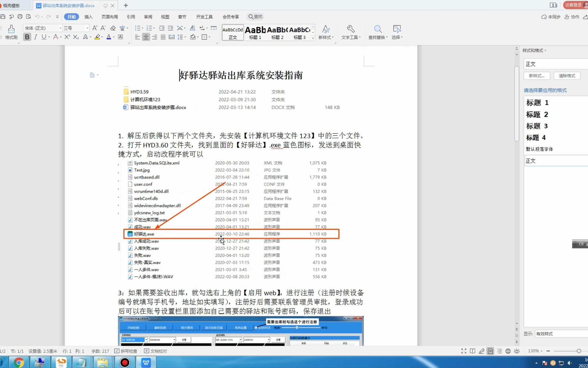Open the Text Tools (文字工具) wrench

pos(351,32)
